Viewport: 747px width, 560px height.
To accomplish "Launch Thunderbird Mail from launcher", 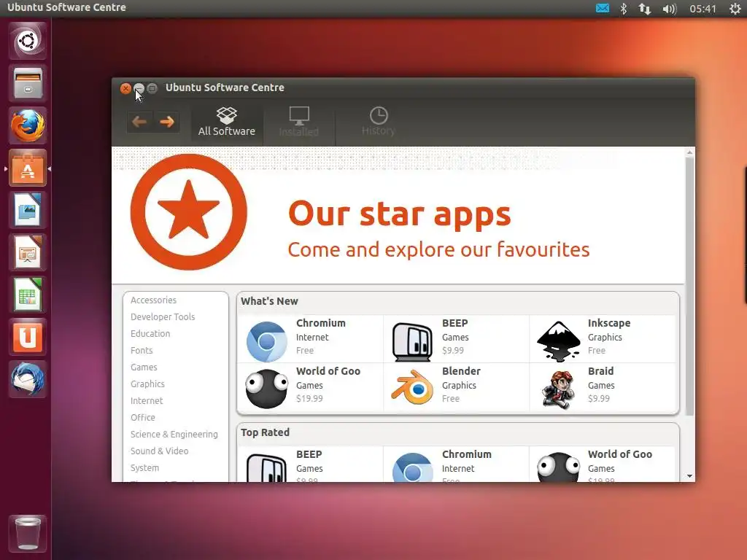I will 28,380.
